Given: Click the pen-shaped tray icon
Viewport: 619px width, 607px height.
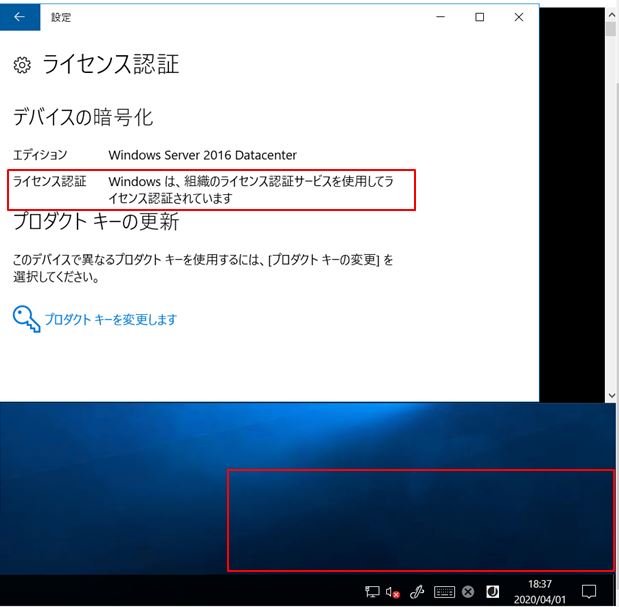Looking at the screenshot, I should click(x=418, y=591).
